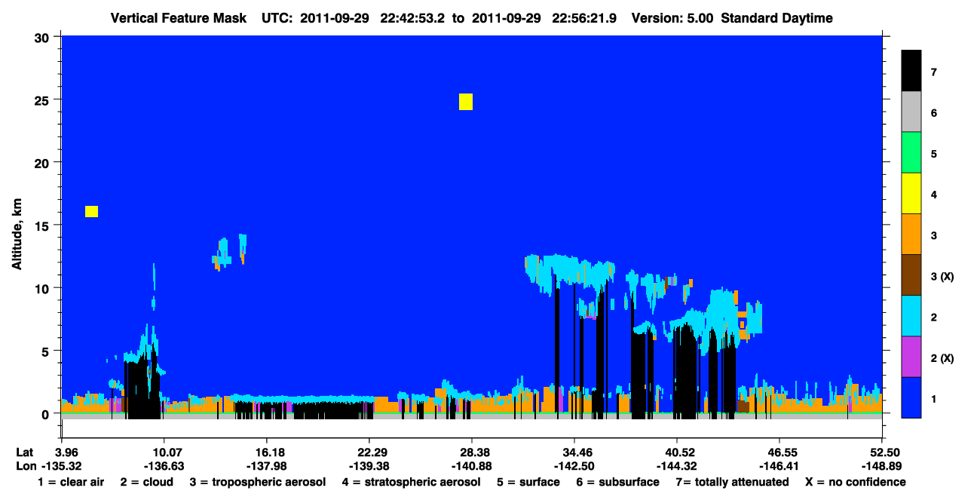Click the longitude value '-139.38'
The width and height of the screenshot is (980, 503).
tap(369, 466)
